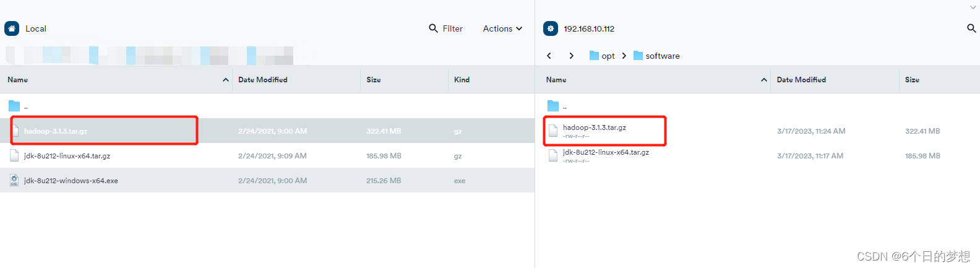The width and height of the screenshot is (980, 268).
Task: Go back with the left arrow in remote pane
Action: click(x=549, y=56)
